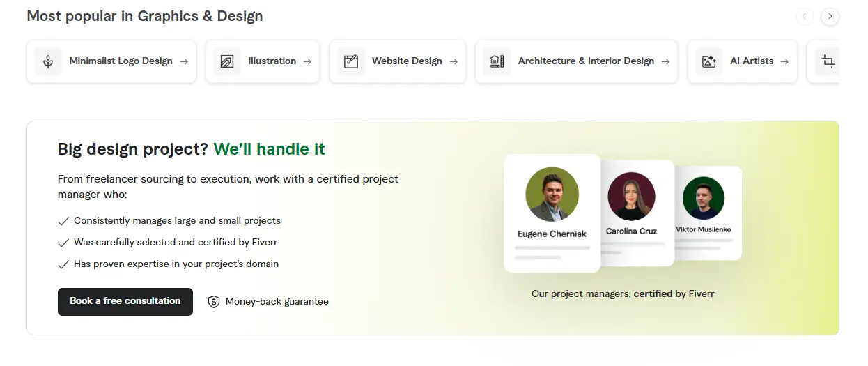The image size is (868, 366).
Task: Click the AI Artists sparkle image icon
Action: coord(709,61)
